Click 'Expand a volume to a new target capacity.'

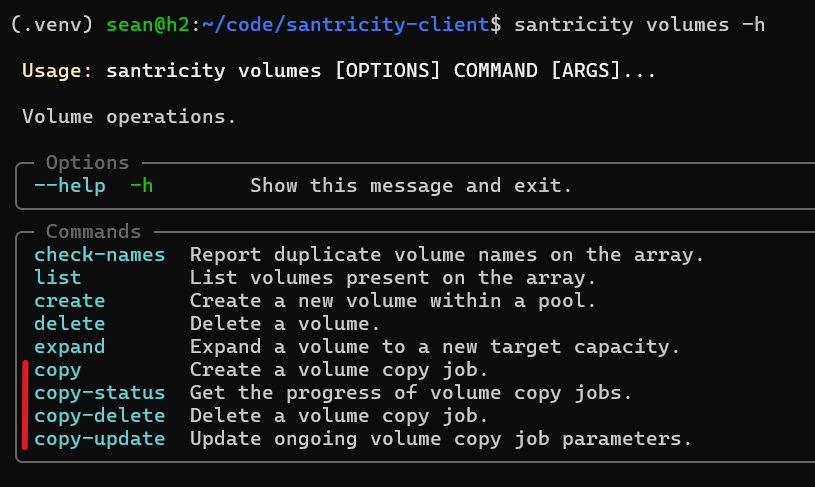pyautogui.click(x=435, y=347)
